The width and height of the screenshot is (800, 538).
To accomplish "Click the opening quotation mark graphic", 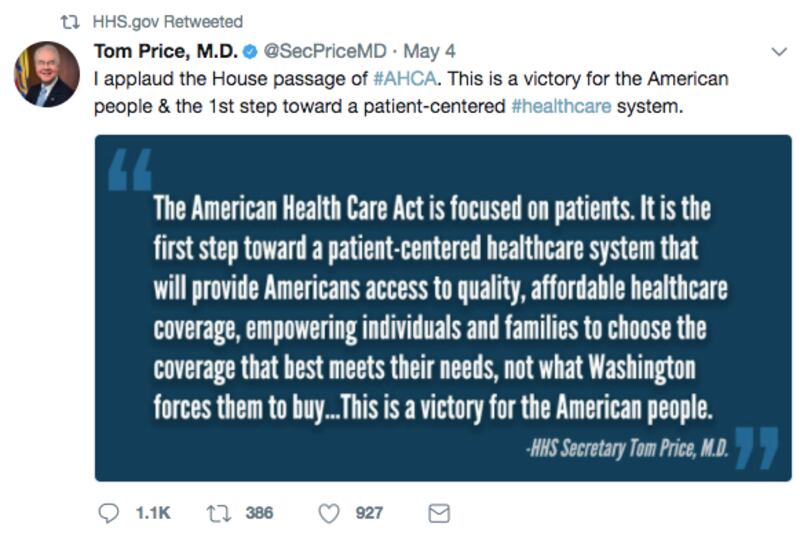I will pyautogui.click(x=130, y=170).
